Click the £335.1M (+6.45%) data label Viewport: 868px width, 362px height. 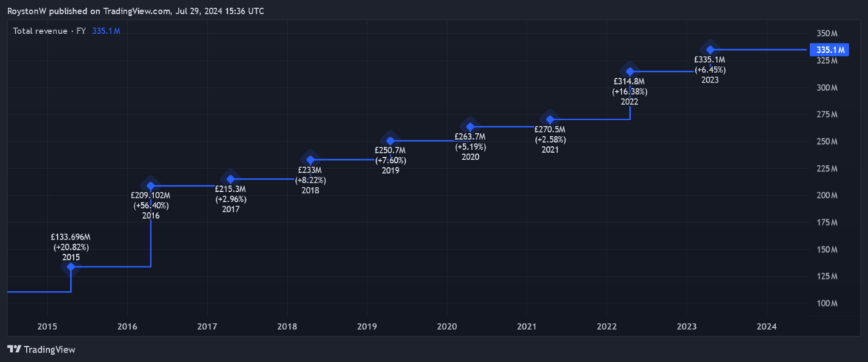coord(710,65)
